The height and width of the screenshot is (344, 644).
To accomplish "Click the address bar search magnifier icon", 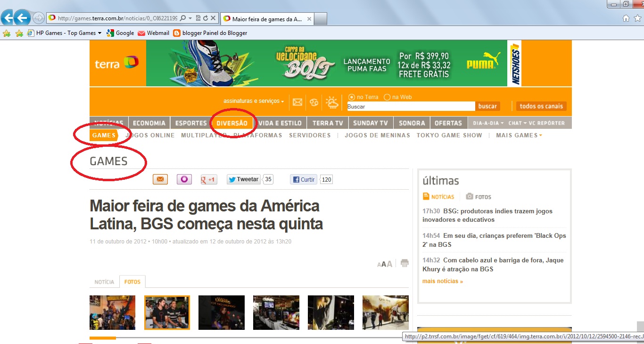I will 183,18.
